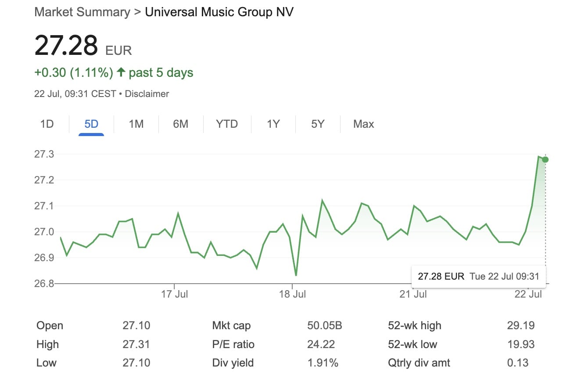Click the 17 Jul x-axis label

pos(174,294)
